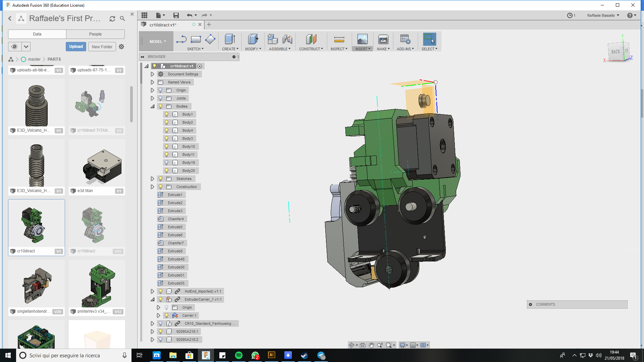Close the cr10diract v1 document tab
The image size is (644, 362).
[200, 24]
